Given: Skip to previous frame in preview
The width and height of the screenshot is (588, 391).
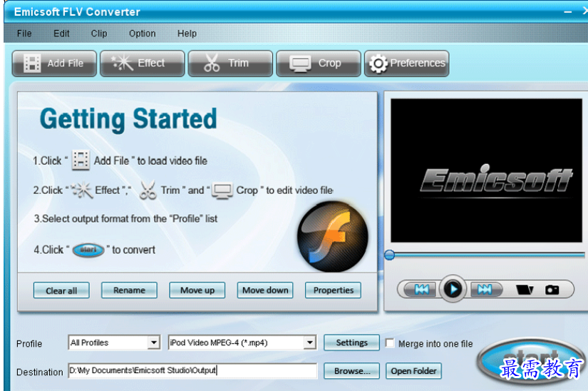Looking at the screenshot, I should (x=421, y=289).
